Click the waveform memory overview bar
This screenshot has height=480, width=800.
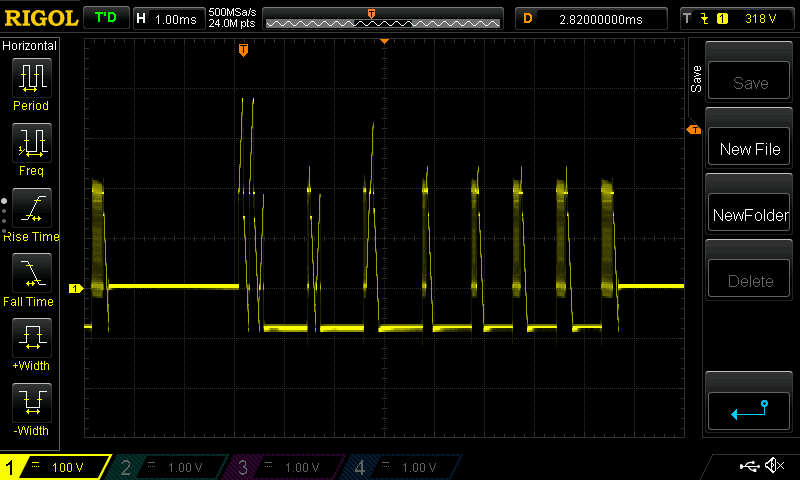383,20
